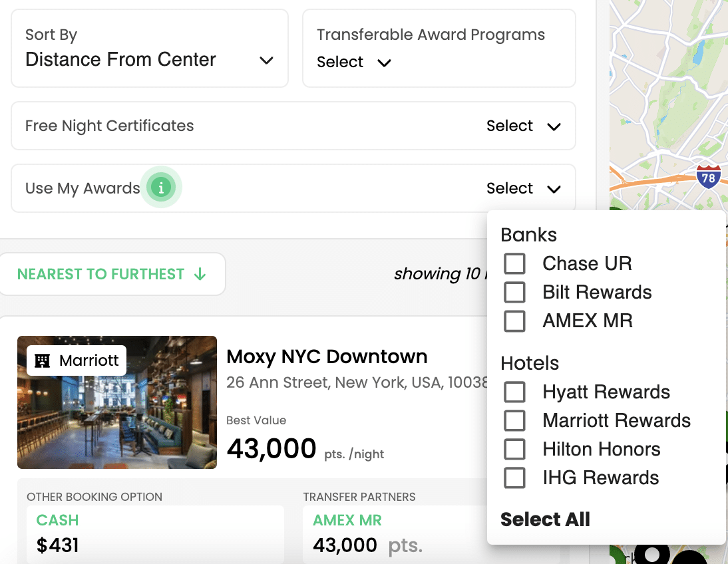Open the Free Night Certificates Select dropdown

click(x=524, y=126)
